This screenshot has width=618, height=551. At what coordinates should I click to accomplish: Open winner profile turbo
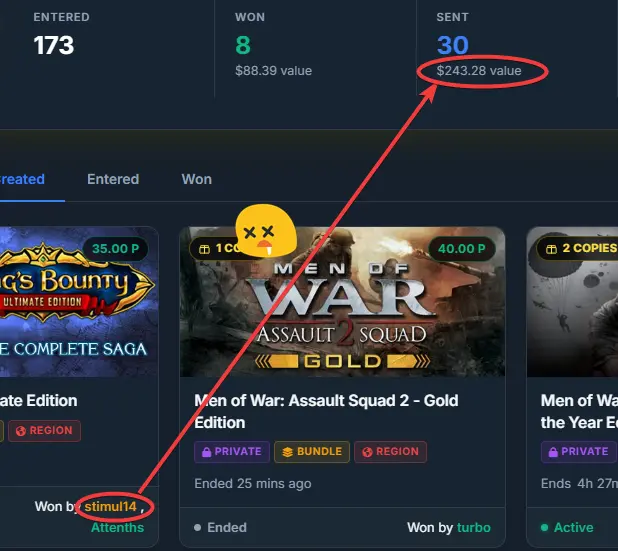[474, 527]
